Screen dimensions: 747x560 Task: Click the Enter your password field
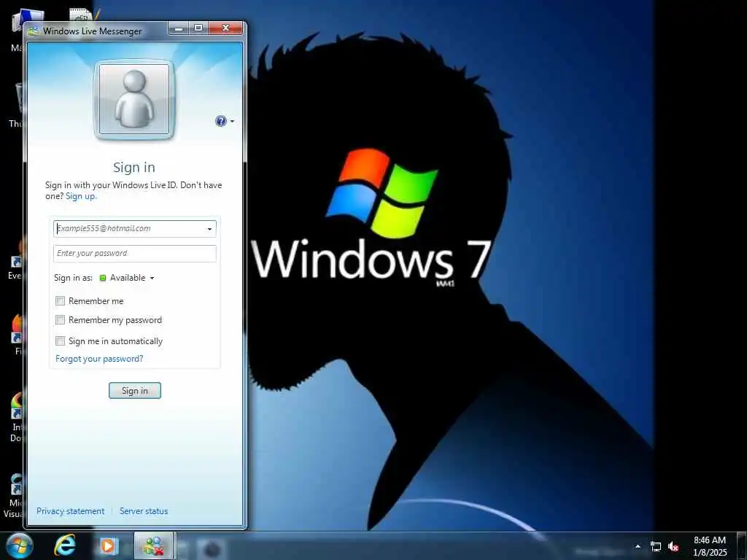[135, 253]
